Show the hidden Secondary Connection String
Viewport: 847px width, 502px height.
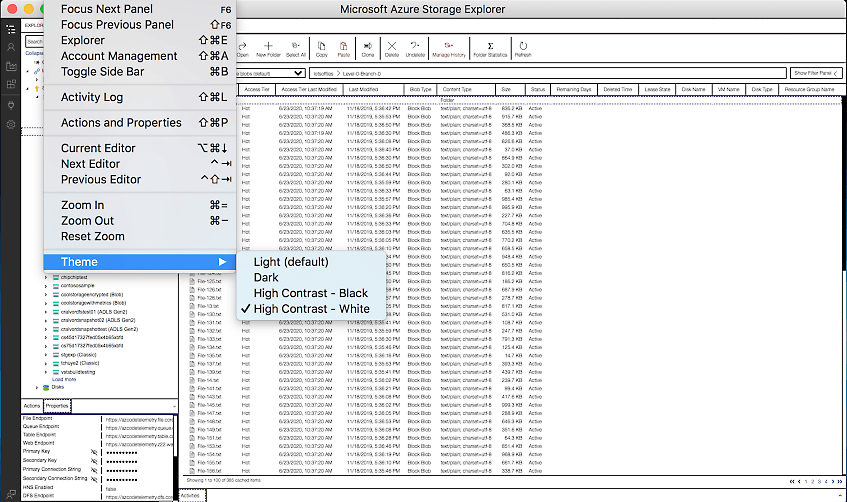pyautogui.click(x=93, y=480)
